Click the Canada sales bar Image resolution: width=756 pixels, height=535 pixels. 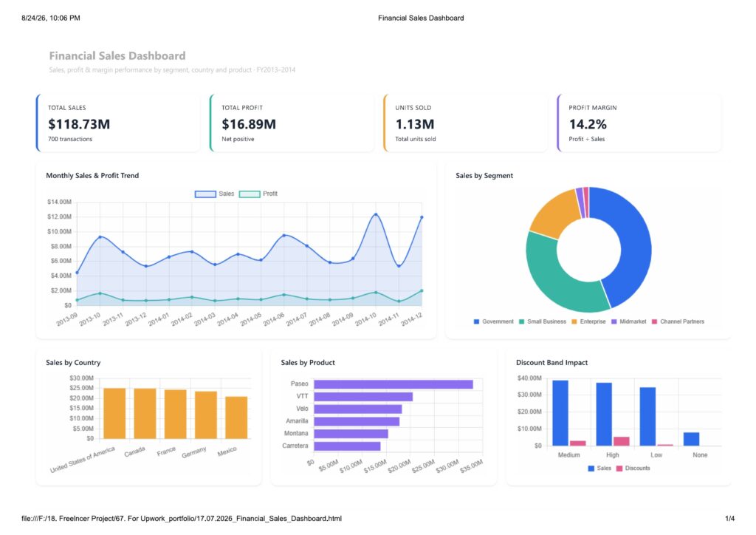pos(145,413)
